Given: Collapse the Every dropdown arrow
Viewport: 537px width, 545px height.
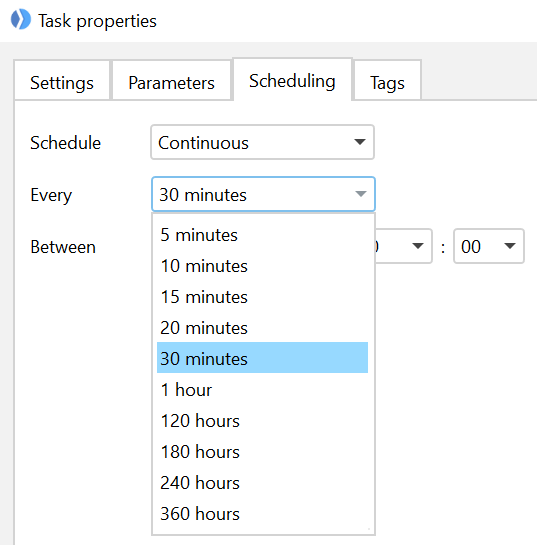Looking at the screenshot, I should (x=361, y=194).
